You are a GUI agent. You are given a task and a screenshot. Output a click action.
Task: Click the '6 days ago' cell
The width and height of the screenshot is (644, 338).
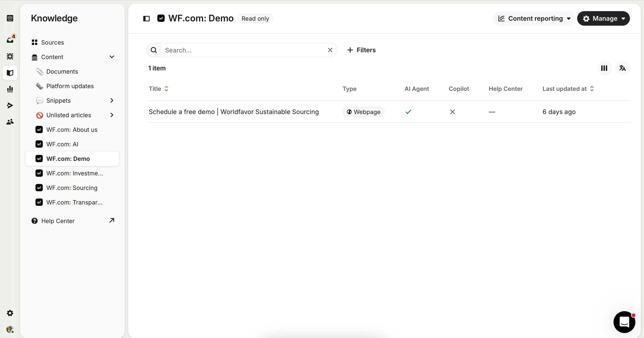559,112
